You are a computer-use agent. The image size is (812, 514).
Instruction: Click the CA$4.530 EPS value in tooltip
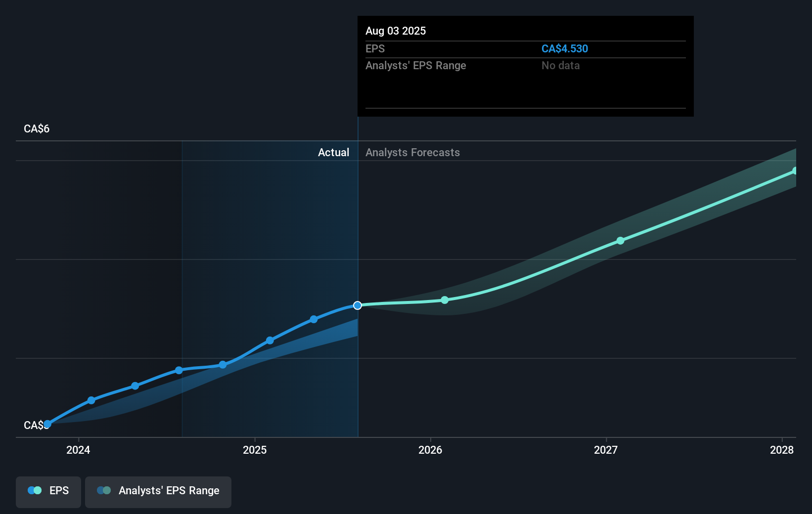[x=564, y=49]
